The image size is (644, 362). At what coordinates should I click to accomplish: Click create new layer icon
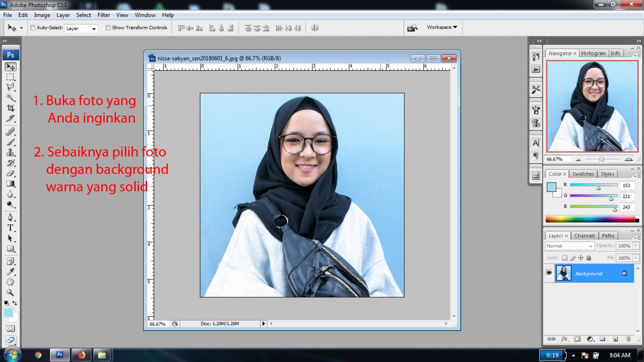point(615,339)
